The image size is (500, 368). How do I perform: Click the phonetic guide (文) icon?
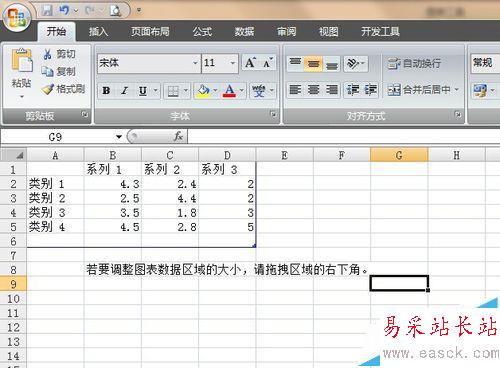[259, 90]
